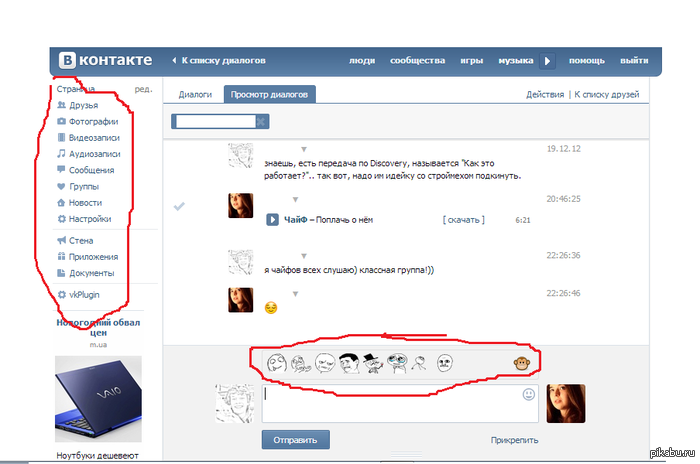
Task: Insert the top-hat gentleman meme sticker
Action: click(371, 364)
